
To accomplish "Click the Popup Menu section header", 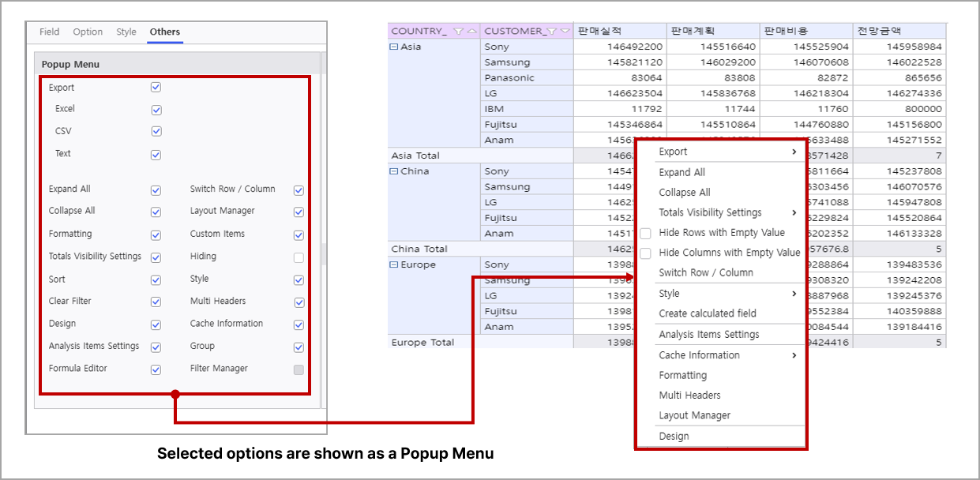I will click(178, 64).
